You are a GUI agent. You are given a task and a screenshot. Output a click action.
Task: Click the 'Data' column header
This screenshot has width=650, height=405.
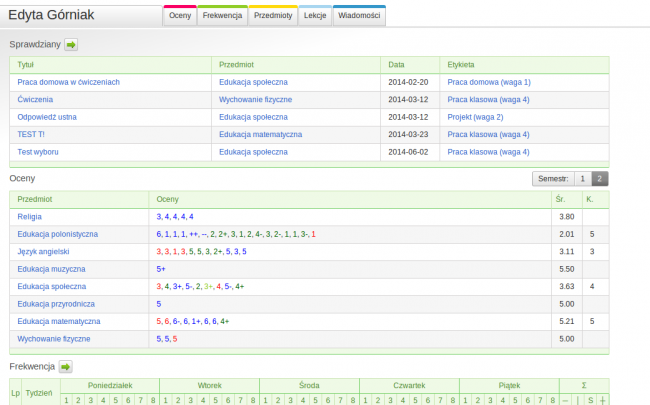click(396, 65)
